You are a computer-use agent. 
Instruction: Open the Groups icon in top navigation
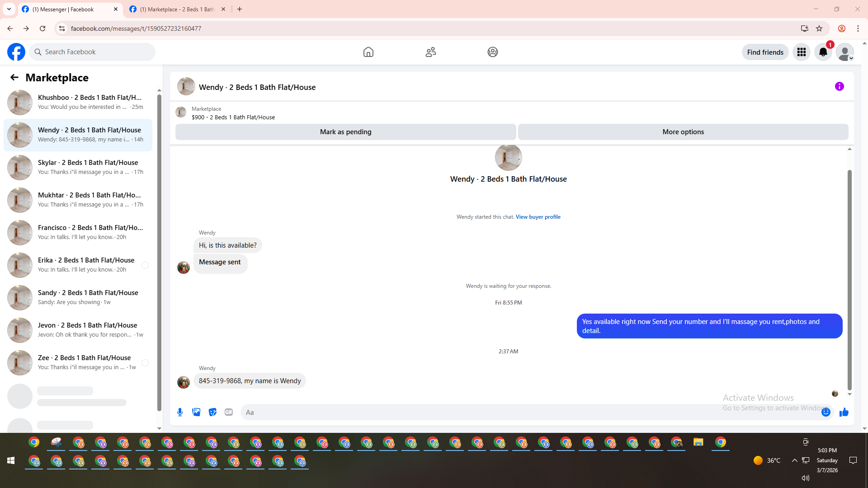[493, 52]
